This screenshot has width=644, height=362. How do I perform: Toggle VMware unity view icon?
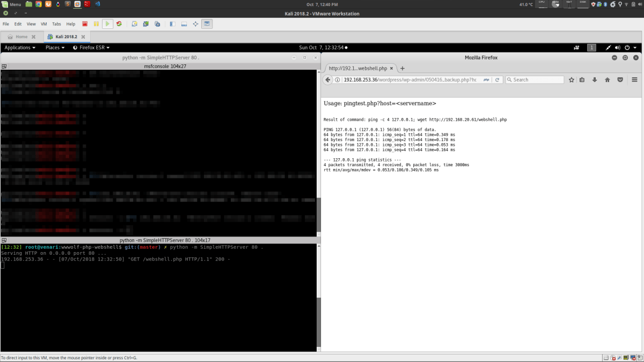207,24
